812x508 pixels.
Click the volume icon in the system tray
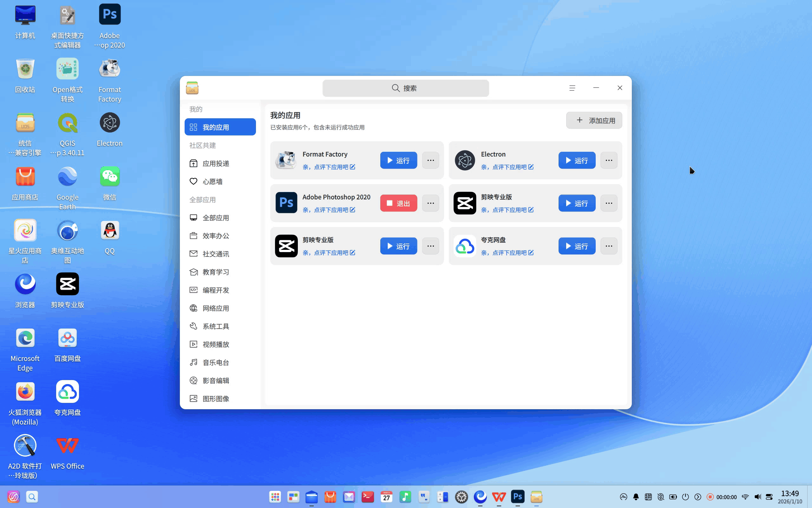pos(757,497)
